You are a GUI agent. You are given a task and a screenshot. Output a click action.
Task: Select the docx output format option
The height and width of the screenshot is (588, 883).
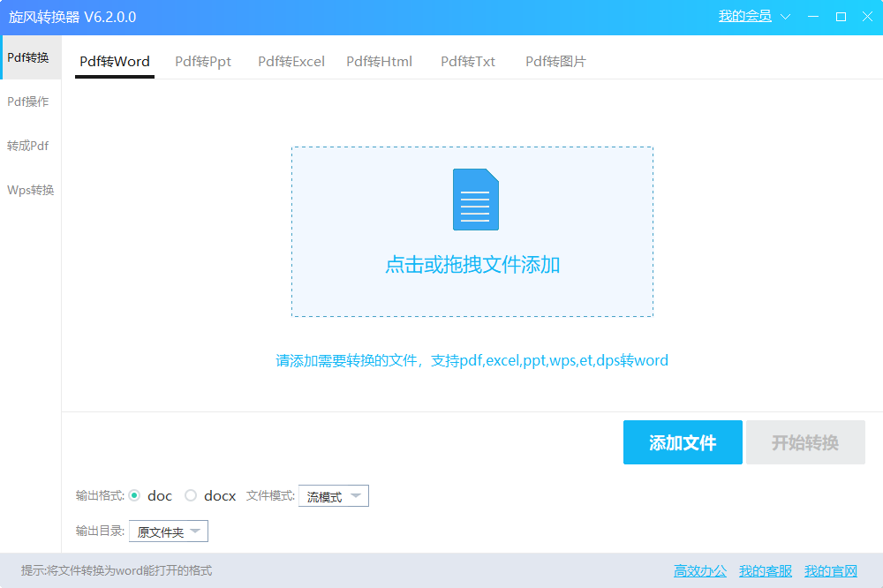pos(191,496)
